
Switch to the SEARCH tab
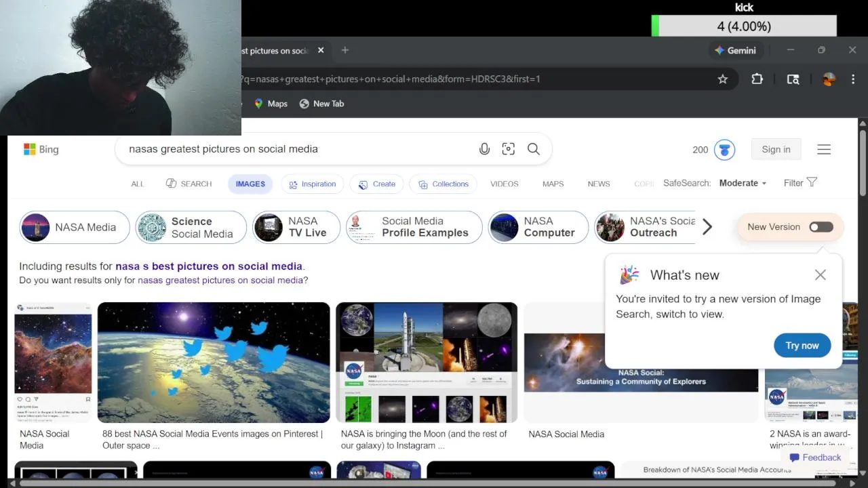[189, 184]
